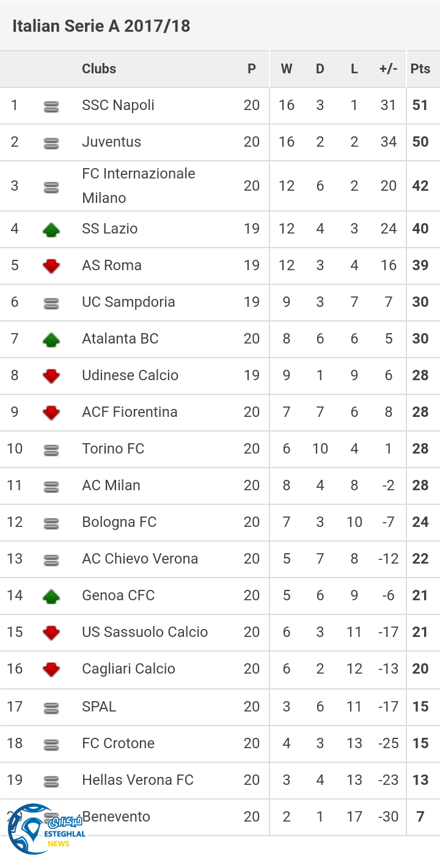The height and width of the screenshot is (868, 440).
Task: Click the red down arrow beside ACF Fiorentina
Action: point(51,413)
